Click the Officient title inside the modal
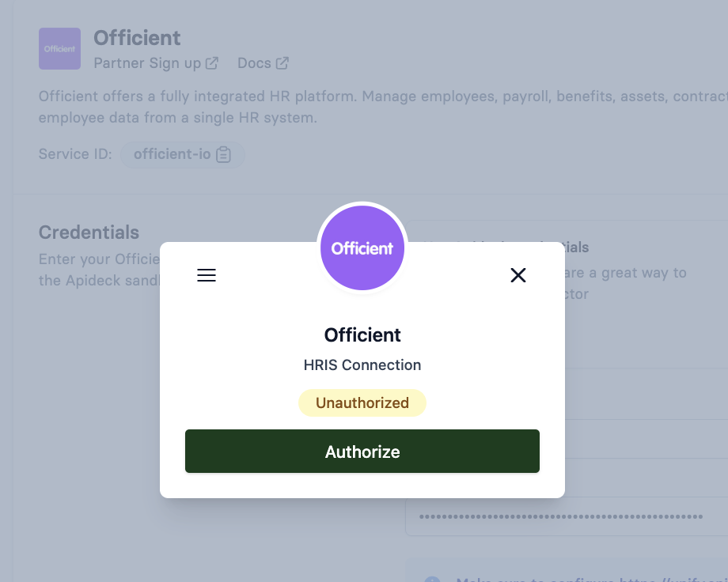728x582 pixels. pyautogui.click(x=362, y=334)
